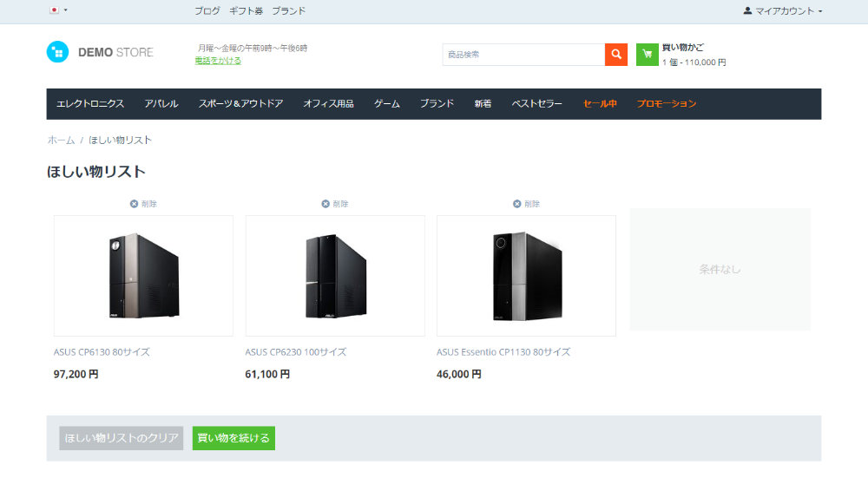Click the ASUS Essentio CP1130 product image
This screenshot has height=478, width=868.
click(x=527, y=276)
